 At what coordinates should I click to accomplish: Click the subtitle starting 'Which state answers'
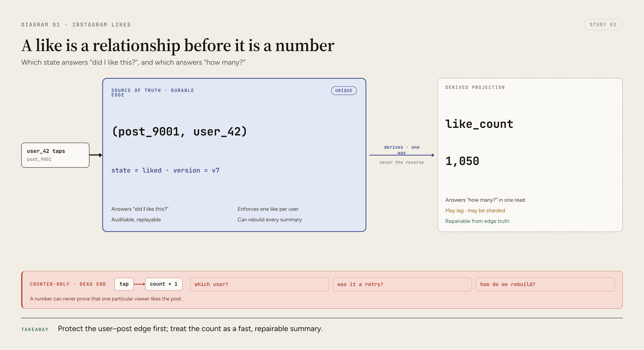[x=133, y=62]
